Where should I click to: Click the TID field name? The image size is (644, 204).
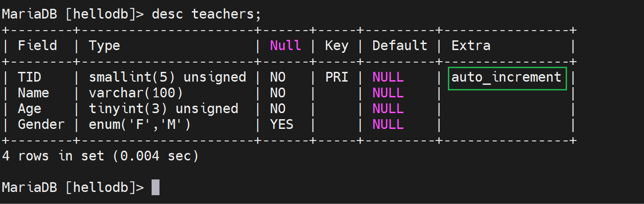(x=30, y=77)
